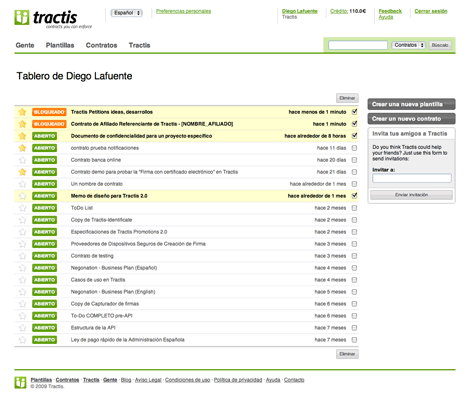This screenshot has width=470, height=415.
Task: Go to the Gente menu section
Action: (x=25, y=45)
